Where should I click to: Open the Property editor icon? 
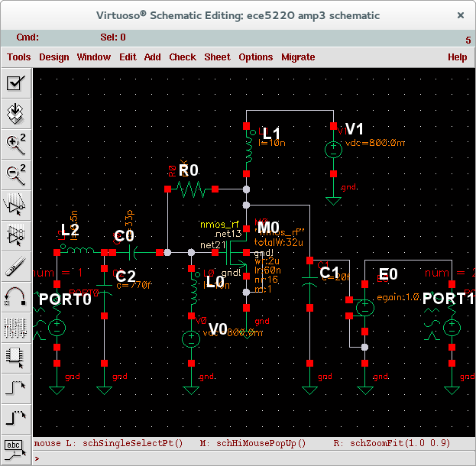(16, 328)
